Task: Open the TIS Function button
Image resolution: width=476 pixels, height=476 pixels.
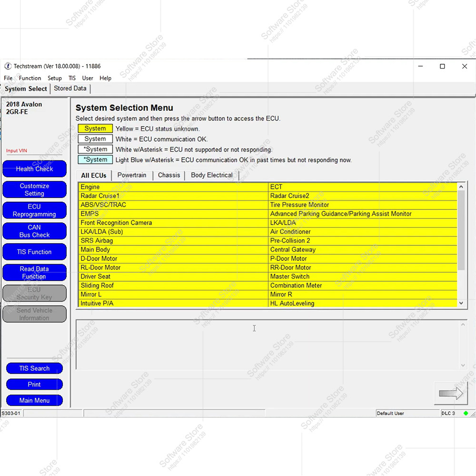Action: point(34,252)
